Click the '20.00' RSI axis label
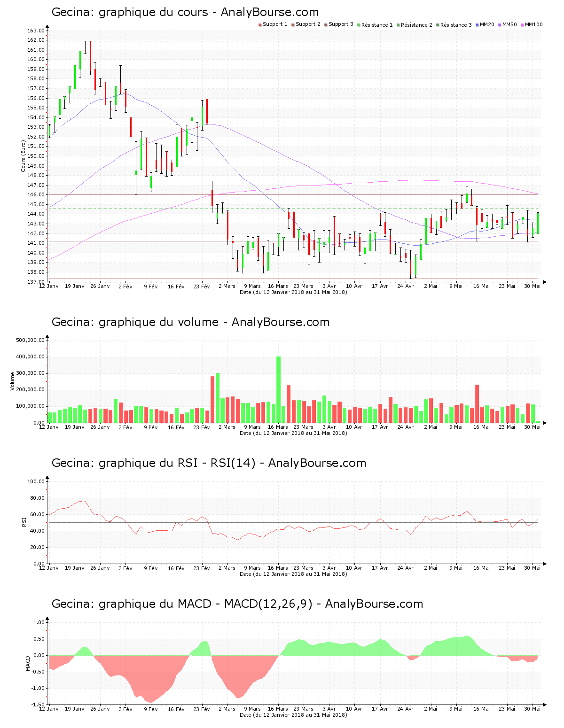 tap(37, 547)
